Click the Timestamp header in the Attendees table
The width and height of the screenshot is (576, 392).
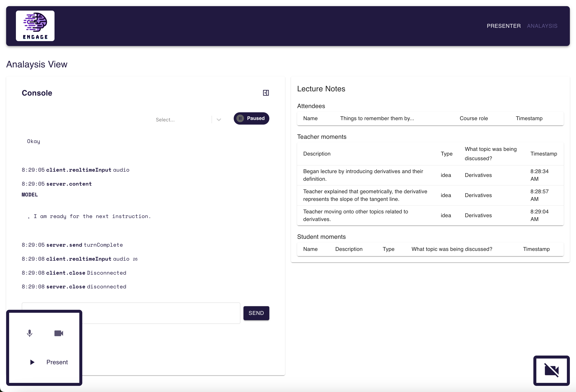click(x=529, y=118)
